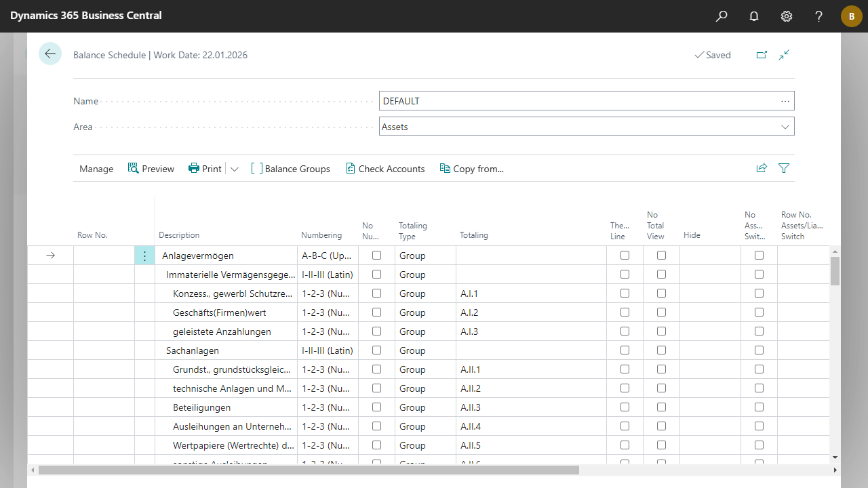Screen dimensions: 868x488
Task: Open the settings gear menu
Action: click(787, 16)
